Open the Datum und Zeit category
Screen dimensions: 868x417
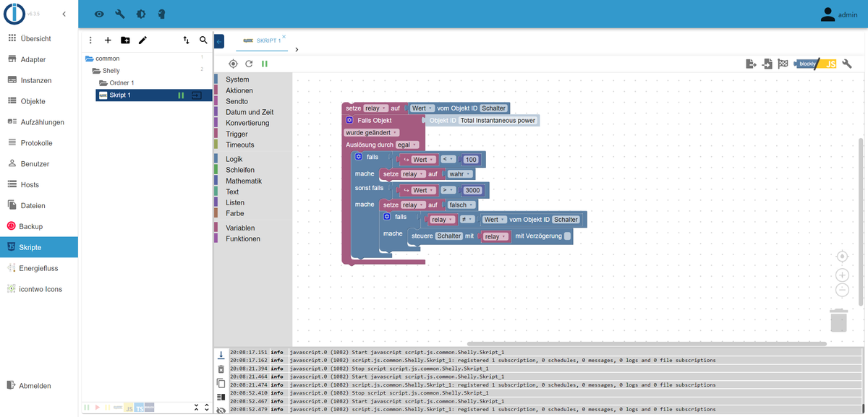[250, 112]
